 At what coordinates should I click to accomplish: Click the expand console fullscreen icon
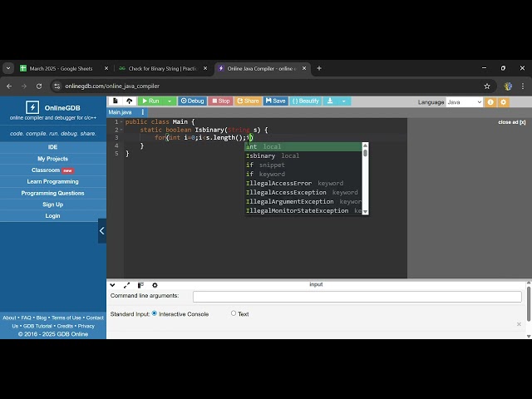click(126, 285)
